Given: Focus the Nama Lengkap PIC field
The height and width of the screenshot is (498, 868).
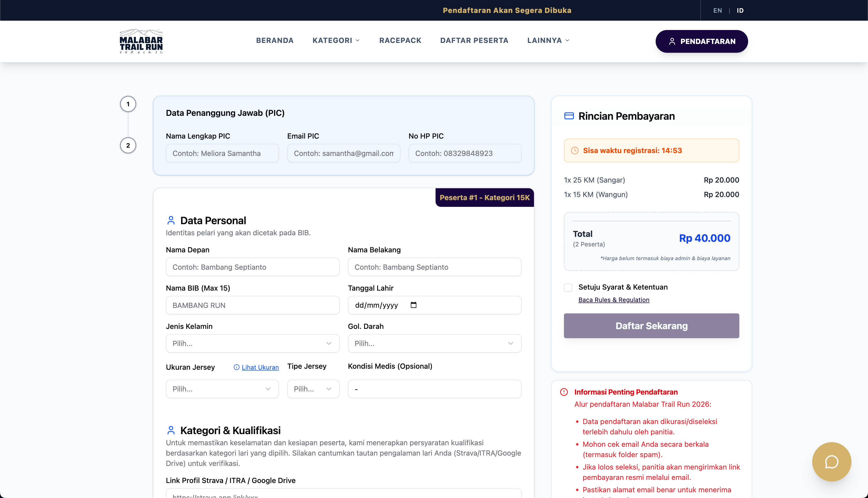Looking at the screenshot, I should [x=222, y=153].
